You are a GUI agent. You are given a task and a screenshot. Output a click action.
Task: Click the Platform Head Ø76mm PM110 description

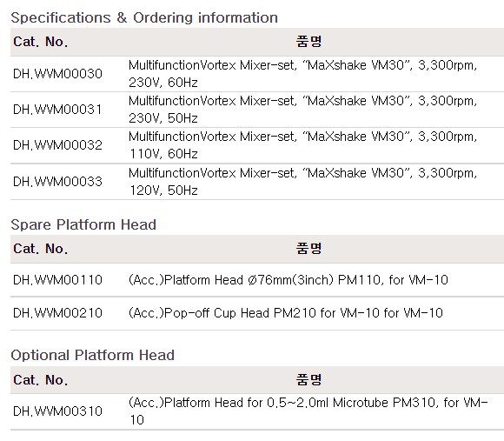click(288, 280)
